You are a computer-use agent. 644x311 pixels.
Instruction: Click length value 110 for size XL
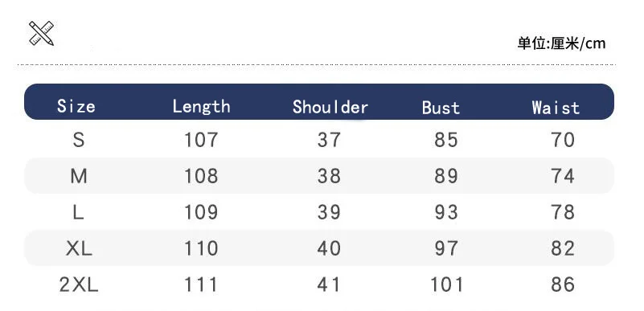click(201, 248)
